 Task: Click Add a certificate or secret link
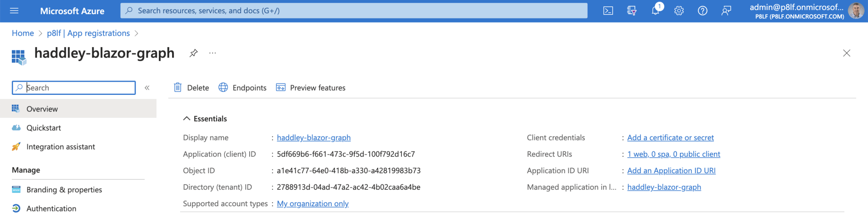(670, 138)
